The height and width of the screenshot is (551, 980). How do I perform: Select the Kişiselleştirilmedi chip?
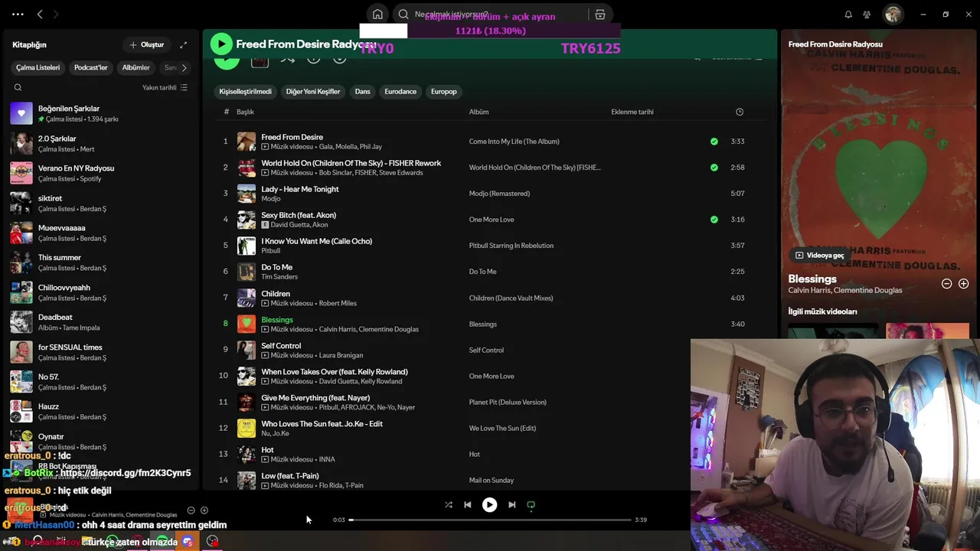pyautogui.click(x=246, y=92)
